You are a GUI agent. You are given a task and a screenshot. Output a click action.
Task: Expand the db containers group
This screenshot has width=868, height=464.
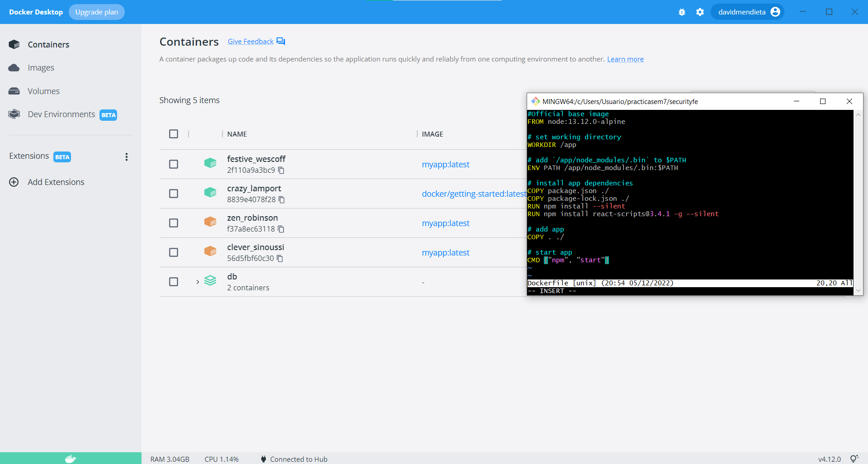[x=197, y=281]
